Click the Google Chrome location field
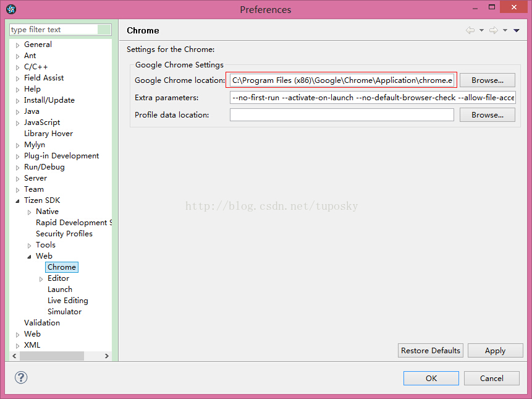Viewport: 532px width, 399px height. [x=342, y=80]
